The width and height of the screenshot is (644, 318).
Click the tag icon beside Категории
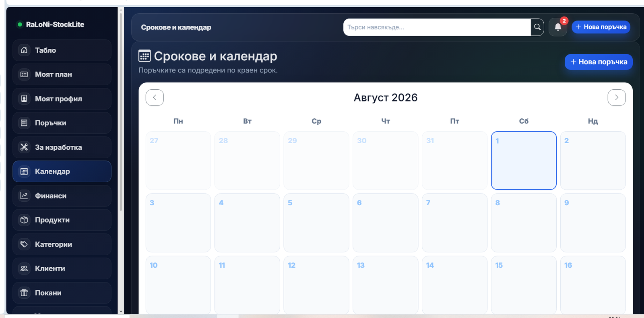pos(24,244)
